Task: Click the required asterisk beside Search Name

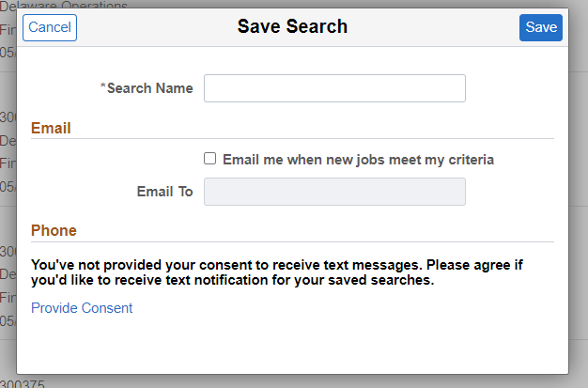Action: click(x=102, y=88)
